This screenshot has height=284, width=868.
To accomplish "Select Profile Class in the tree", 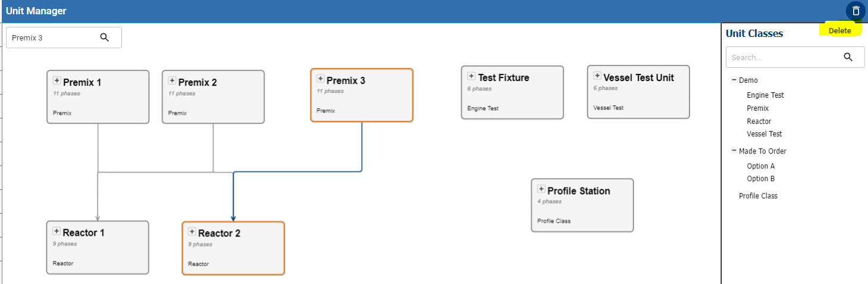I will 758,196.
